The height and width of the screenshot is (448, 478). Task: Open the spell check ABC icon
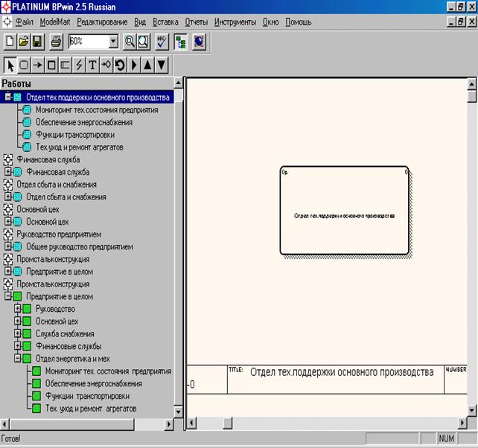tap(162, 42)
